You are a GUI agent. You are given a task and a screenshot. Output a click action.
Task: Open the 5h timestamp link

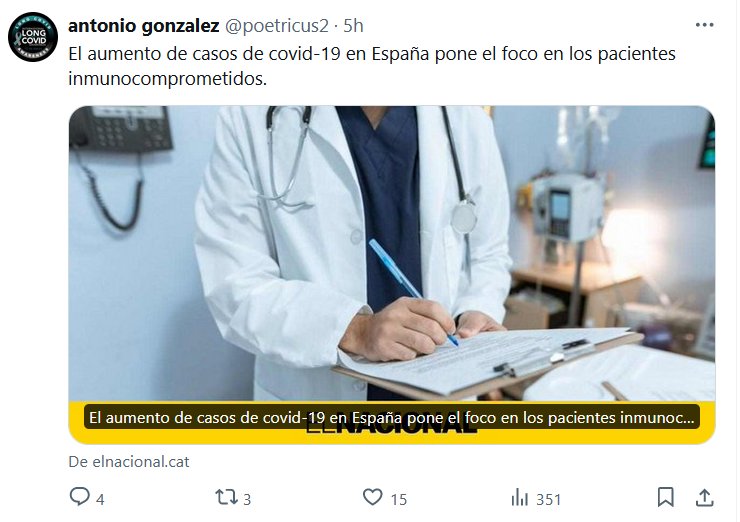point(353,25)
